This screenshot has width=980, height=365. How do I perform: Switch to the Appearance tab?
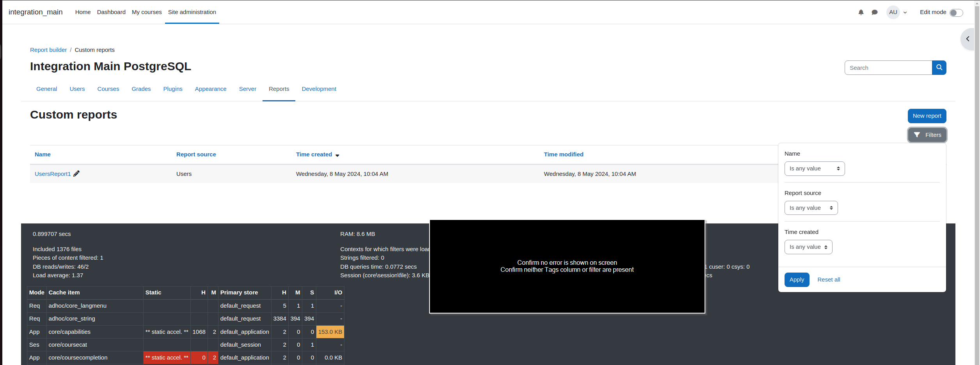click(x=211, y=89)
